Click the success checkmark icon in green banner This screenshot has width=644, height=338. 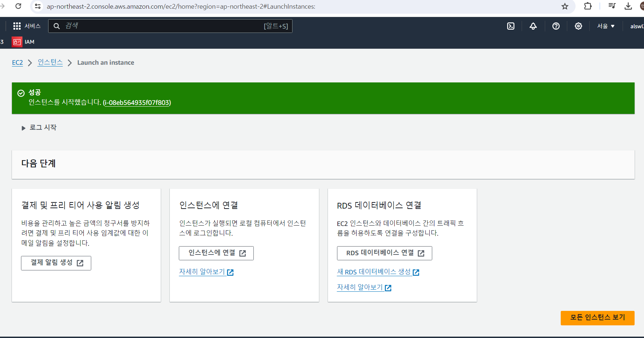(21, 93)
